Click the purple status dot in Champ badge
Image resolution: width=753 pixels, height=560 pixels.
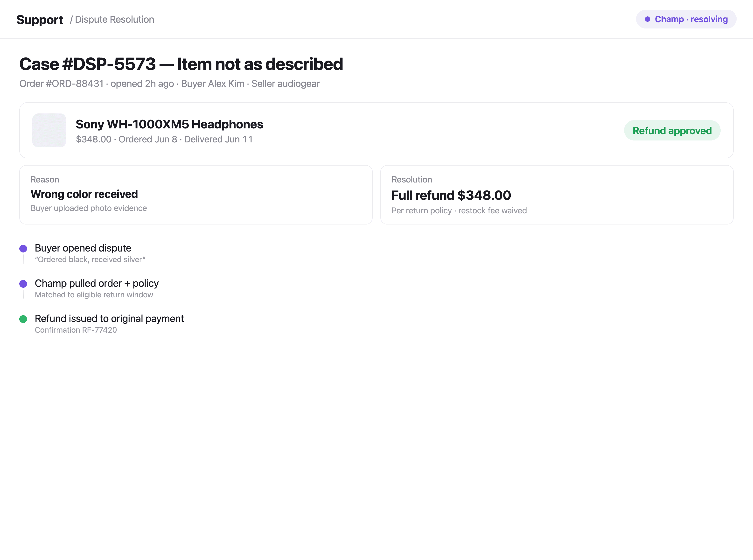(647, 19)
